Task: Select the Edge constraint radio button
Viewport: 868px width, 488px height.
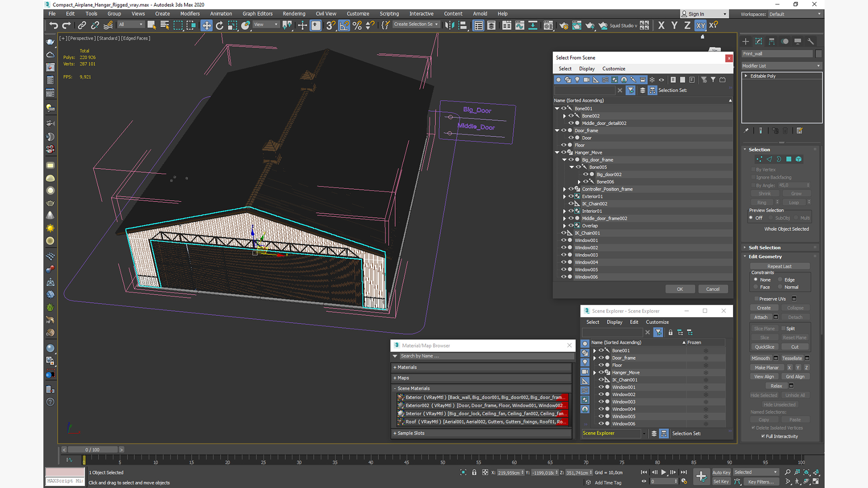Action: pyautogui.click(x=780, y=280)
